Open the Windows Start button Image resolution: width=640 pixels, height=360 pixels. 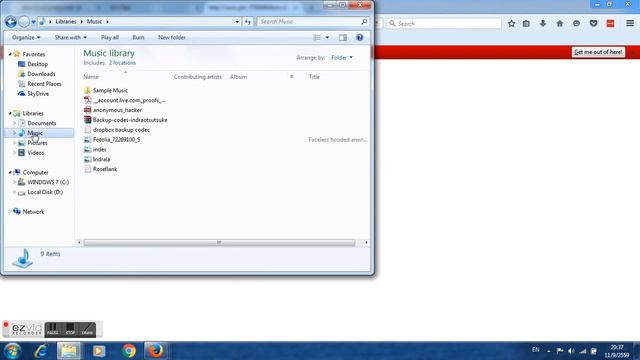point(12,351)
